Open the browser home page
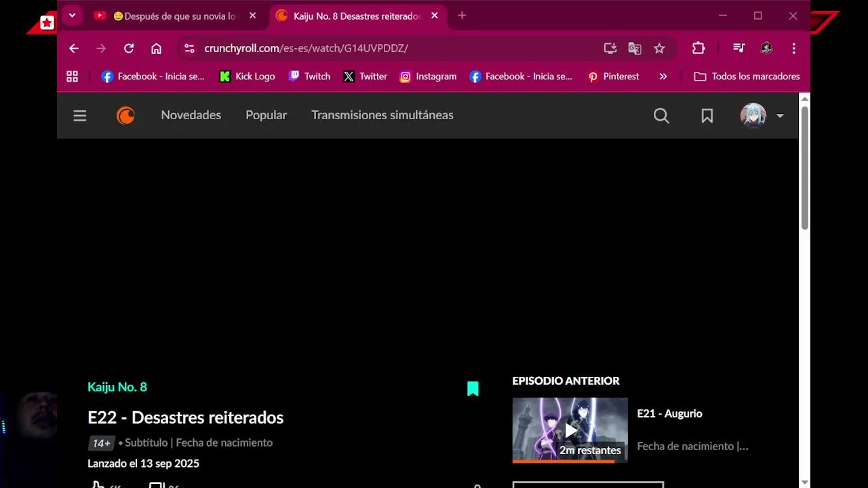The width and height of the screenshot is (868, 488). pyautogui.click(x=156, y=48)
